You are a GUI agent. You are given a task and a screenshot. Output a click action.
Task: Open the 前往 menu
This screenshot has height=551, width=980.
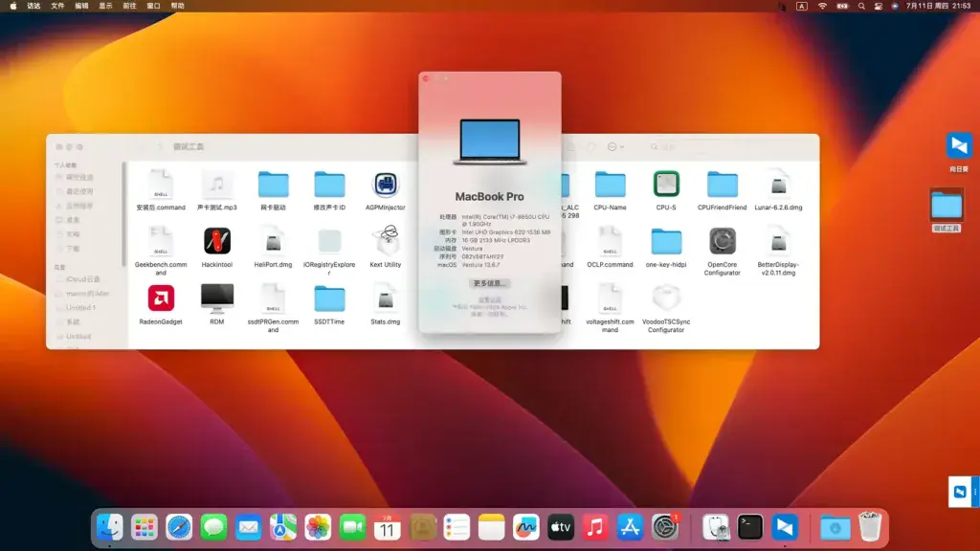(129, 6)
